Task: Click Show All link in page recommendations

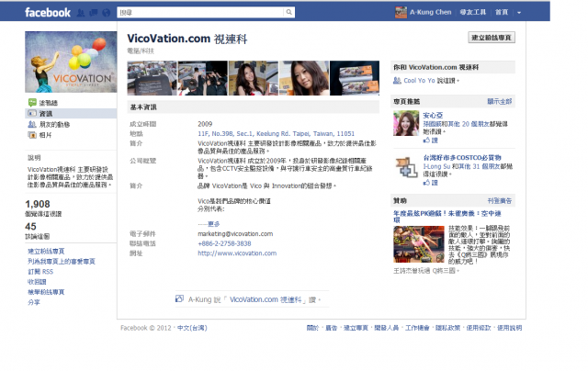Action: coord(500,102)
